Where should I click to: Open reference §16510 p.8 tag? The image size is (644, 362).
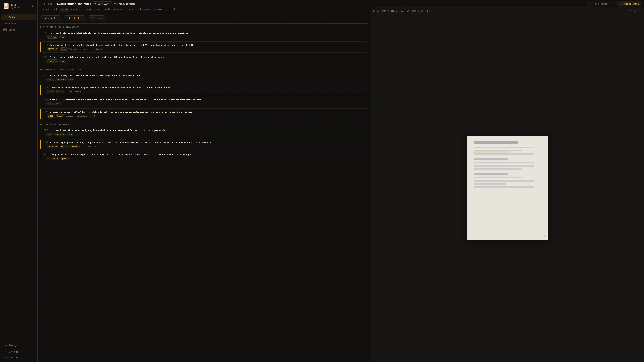(60, 134)
